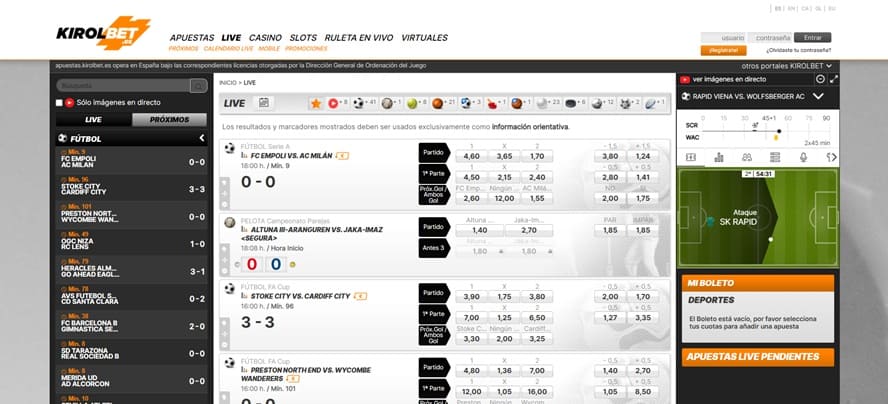Select the handball sport filter with +3
This screenshot has width=888, height=404.
coord(471,103)
